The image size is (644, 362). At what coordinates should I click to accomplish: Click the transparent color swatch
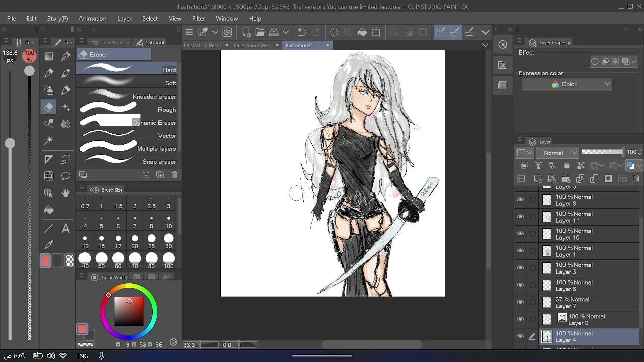70,261
